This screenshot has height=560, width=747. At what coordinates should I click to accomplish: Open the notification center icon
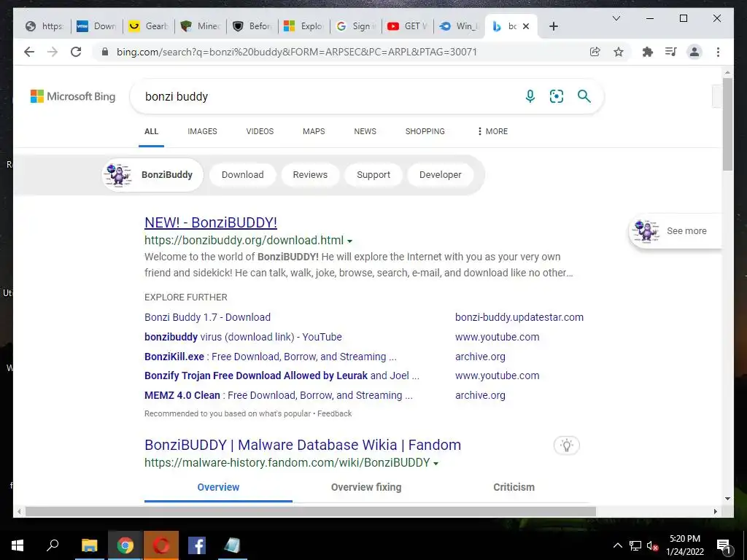click(724, 546)
